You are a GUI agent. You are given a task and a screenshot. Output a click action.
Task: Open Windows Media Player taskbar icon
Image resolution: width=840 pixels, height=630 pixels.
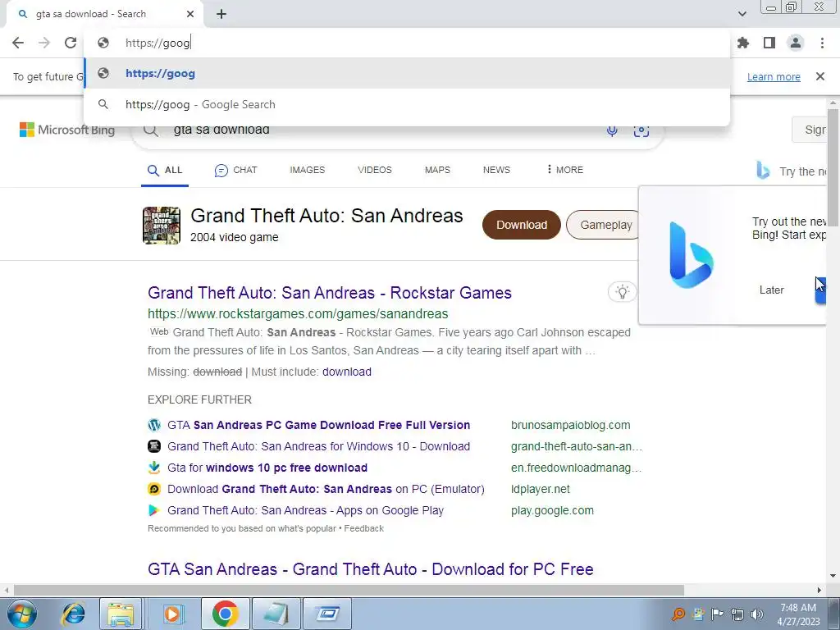coord(172,614)
